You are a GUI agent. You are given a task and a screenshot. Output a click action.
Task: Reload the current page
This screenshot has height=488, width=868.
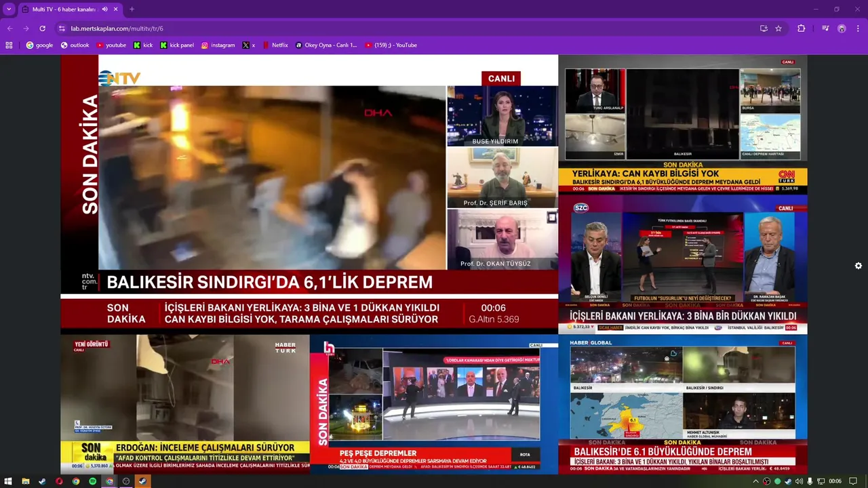pos(42,28)
